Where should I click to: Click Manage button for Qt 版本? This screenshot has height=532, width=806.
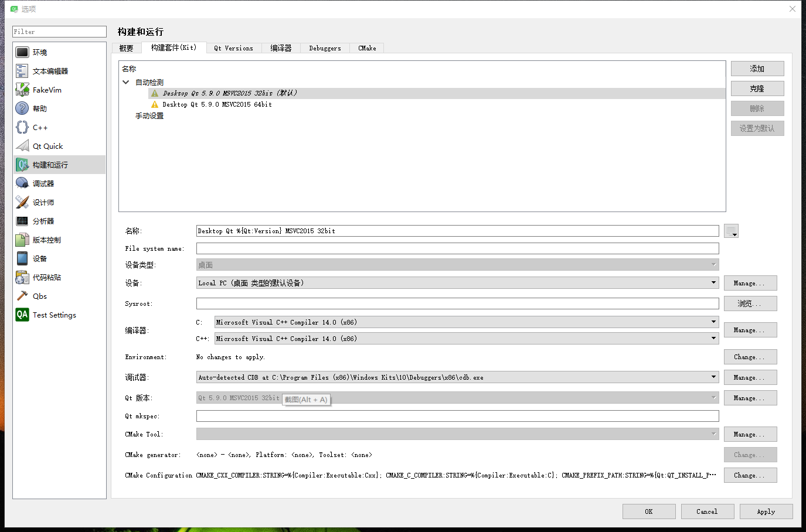(x=750, y=398)
